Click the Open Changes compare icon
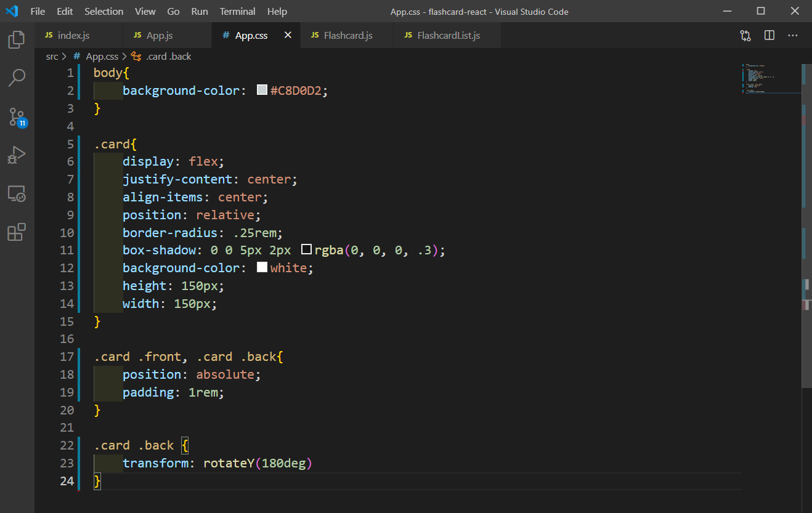Viewport: 812px width, 513px height. (745, 36)
